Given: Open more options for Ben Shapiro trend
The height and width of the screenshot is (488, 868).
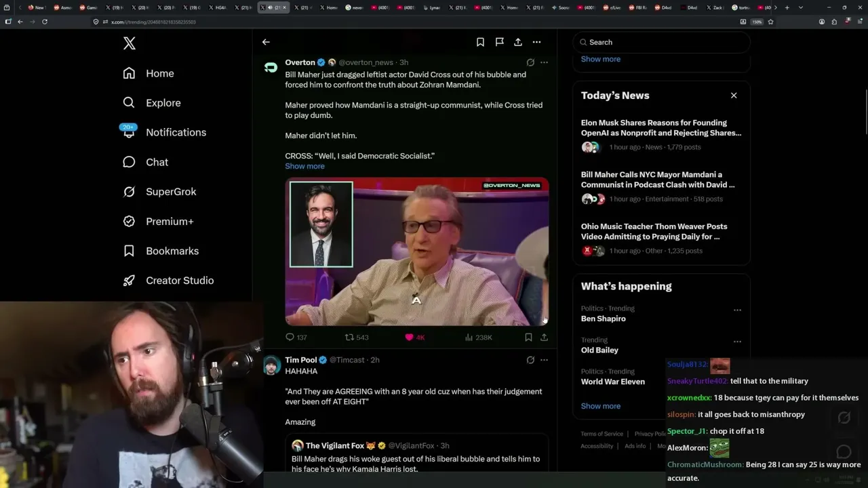Looking at the screenshot, I should pos(737,310).
